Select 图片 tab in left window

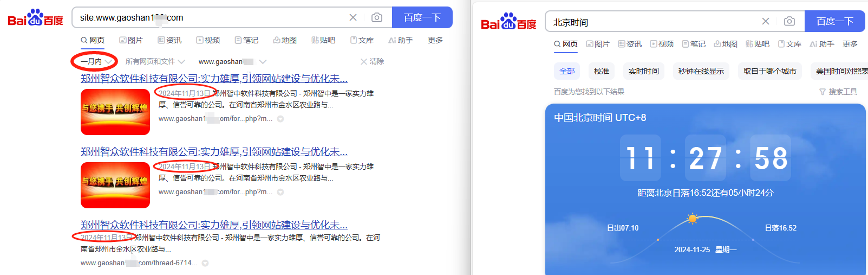131,40
